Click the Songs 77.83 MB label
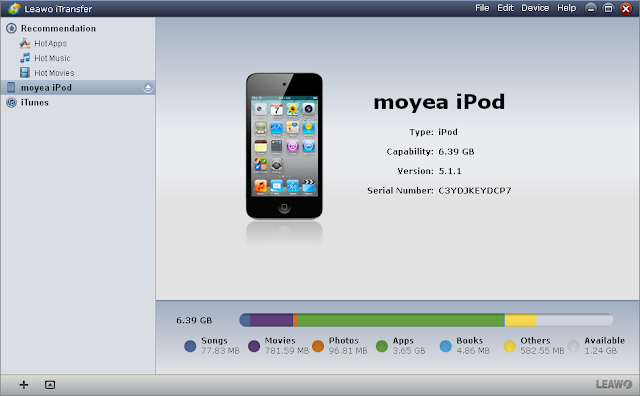This screenshot has height=396, width=640. [x=220, y=345]
